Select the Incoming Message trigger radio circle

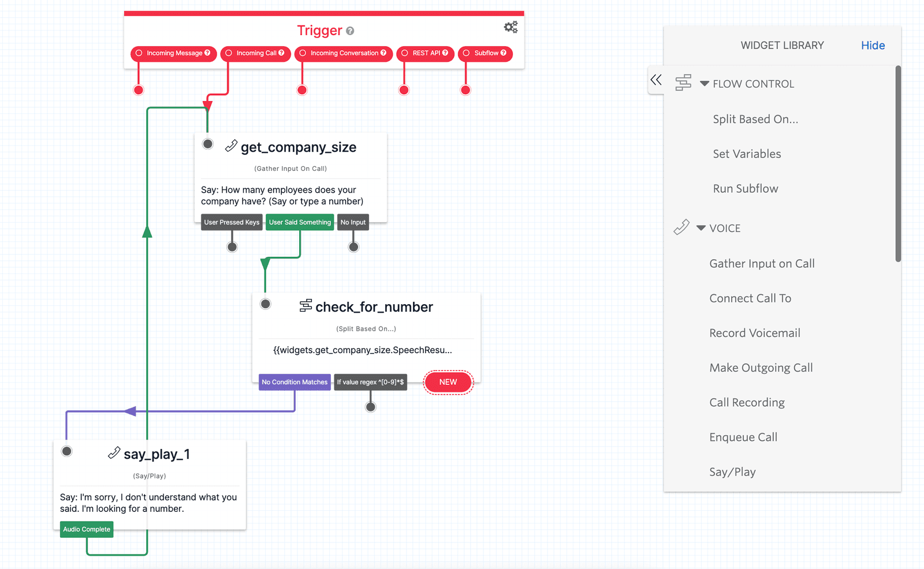(x=139, y=53)
